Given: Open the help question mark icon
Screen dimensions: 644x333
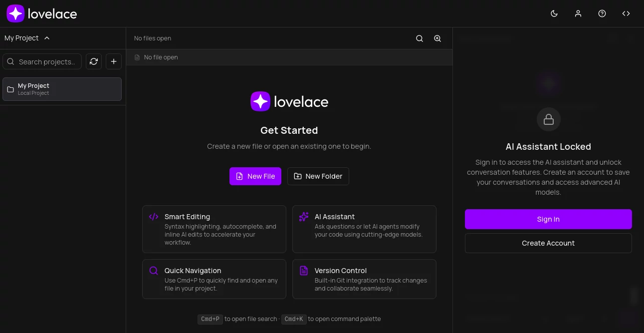Looking at the screenshot, I should (x=602, y=13).
